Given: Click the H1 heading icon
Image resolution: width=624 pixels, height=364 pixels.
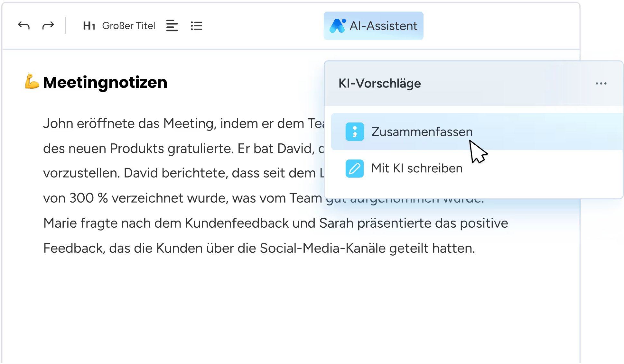Looking at the screenshot, I should (89, 26).
